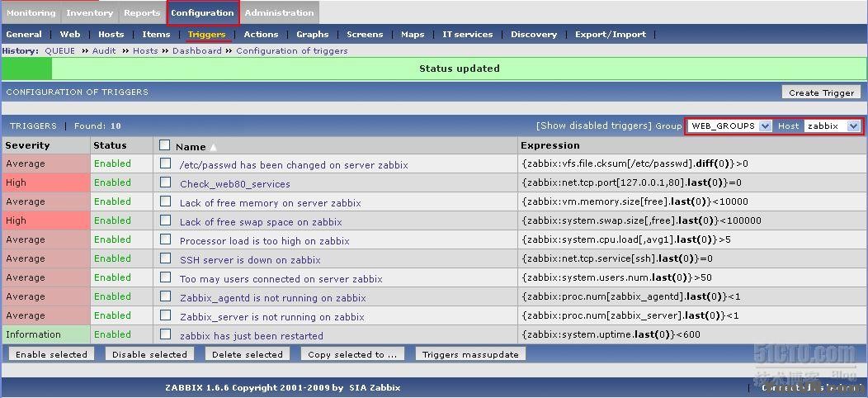
Task: Open SSH server is down trigger
Action: (250, 260)
